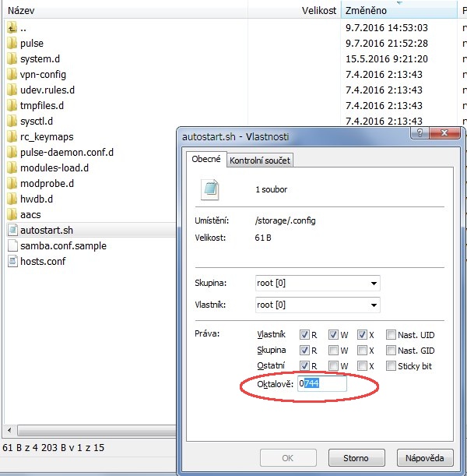Image resolution: width=467 pixels, height=476 pixels.
Task: Switch to the Kontrolní součet tab
Action: (x=259, y=160)
